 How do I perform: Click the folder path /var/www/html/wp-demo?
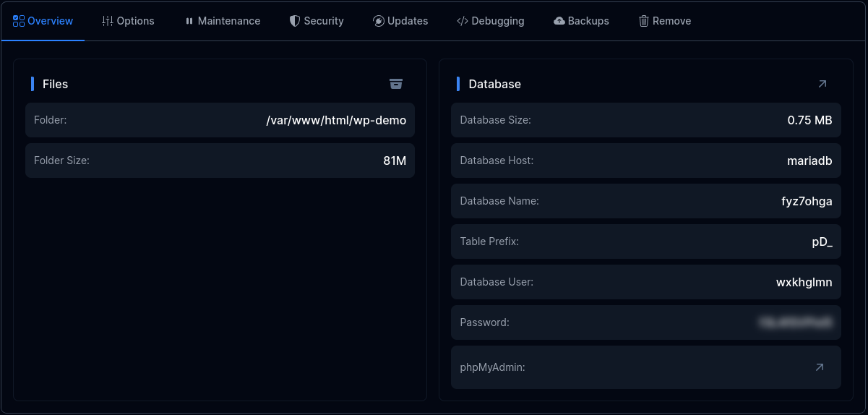pyautogui.click(x=336, y=120)
